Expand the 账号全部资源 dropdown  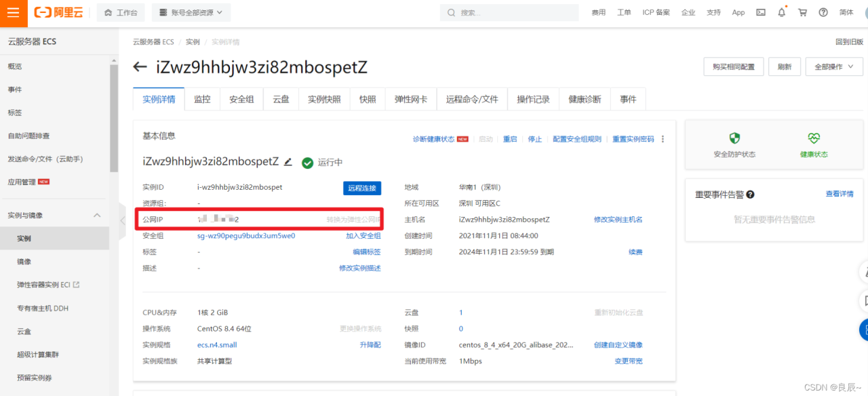pos(191,13)
